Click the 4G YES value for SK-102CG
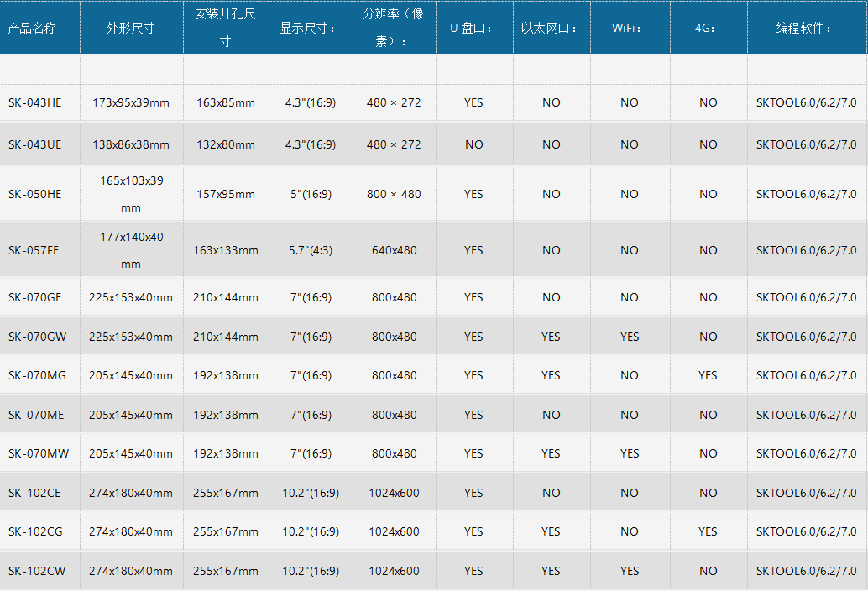 click(x=708, y=531)
